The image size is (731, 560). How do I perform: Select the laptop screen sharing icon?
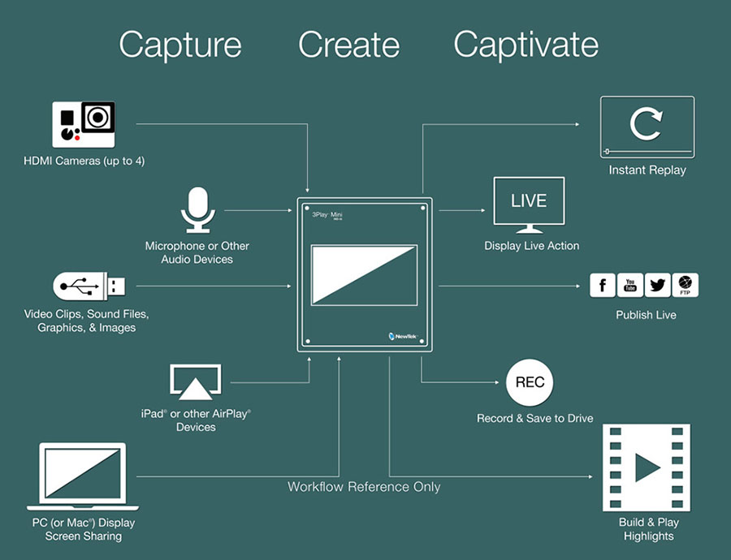[83, 476]
